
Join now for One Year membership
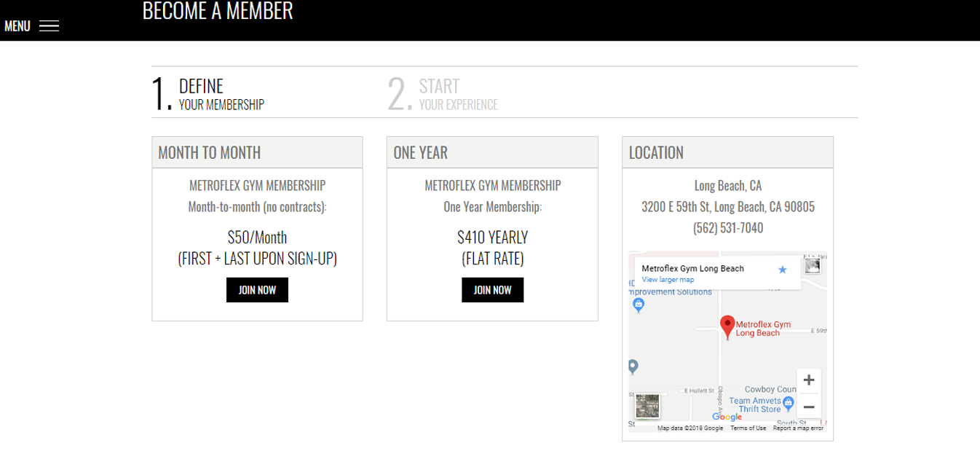(492, 290)
